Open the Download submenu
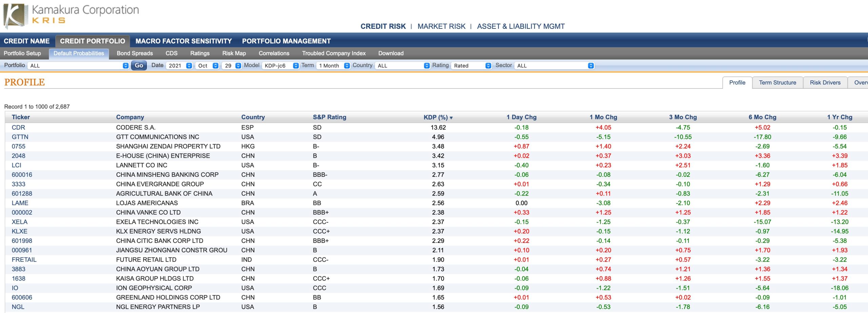 (x=391, y=53)
